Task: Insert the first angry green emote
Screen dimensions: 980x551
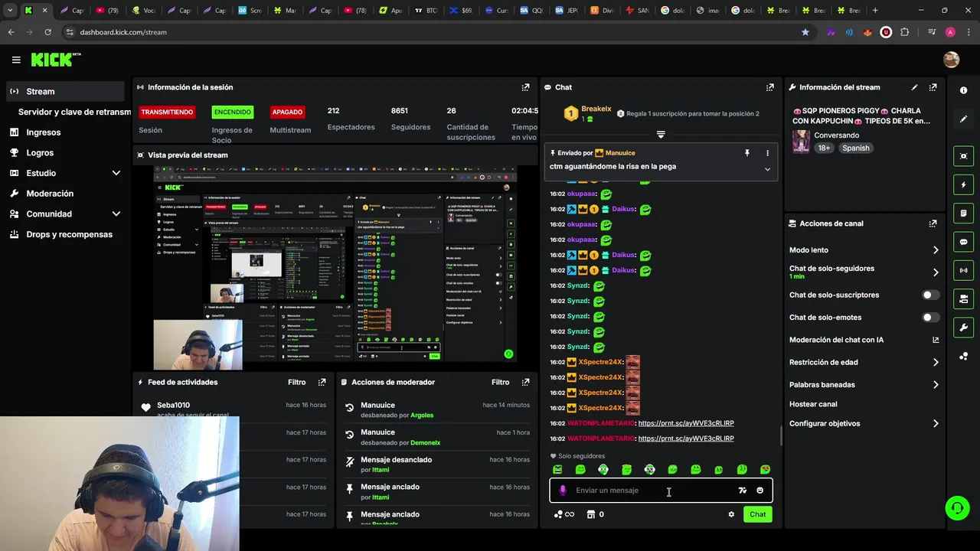Action: tap(557, 470)
